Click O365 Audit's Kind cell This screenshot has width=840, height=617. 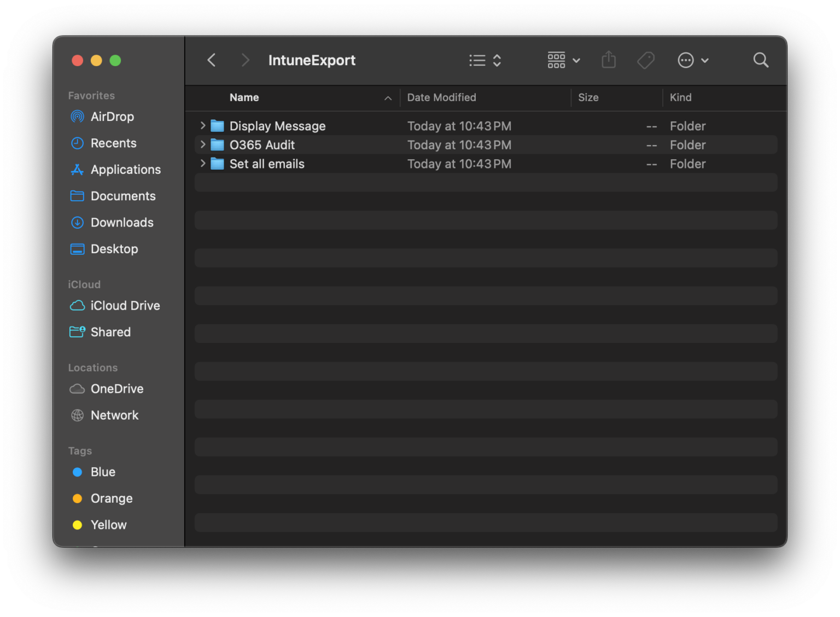[x=688, y=145]
